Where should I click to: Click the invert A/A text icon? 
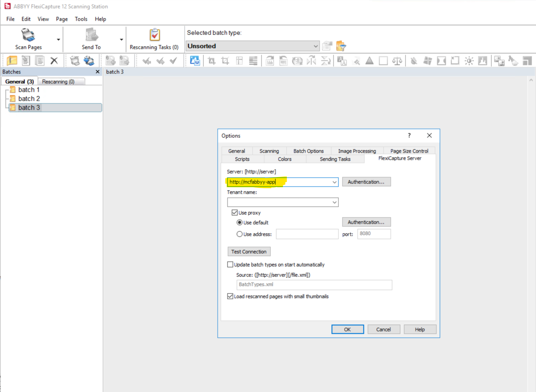tap(342, 61)
